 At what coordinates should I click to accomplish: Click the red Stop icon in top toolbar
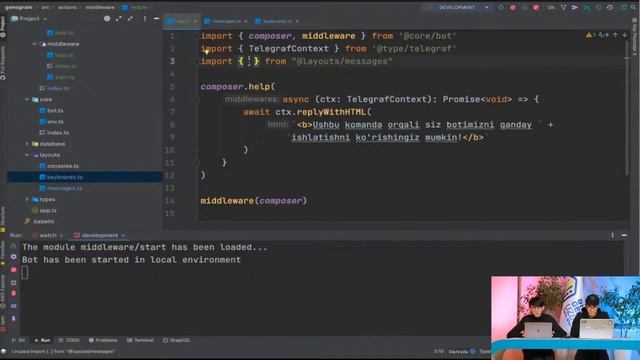(x=536, y=7)
